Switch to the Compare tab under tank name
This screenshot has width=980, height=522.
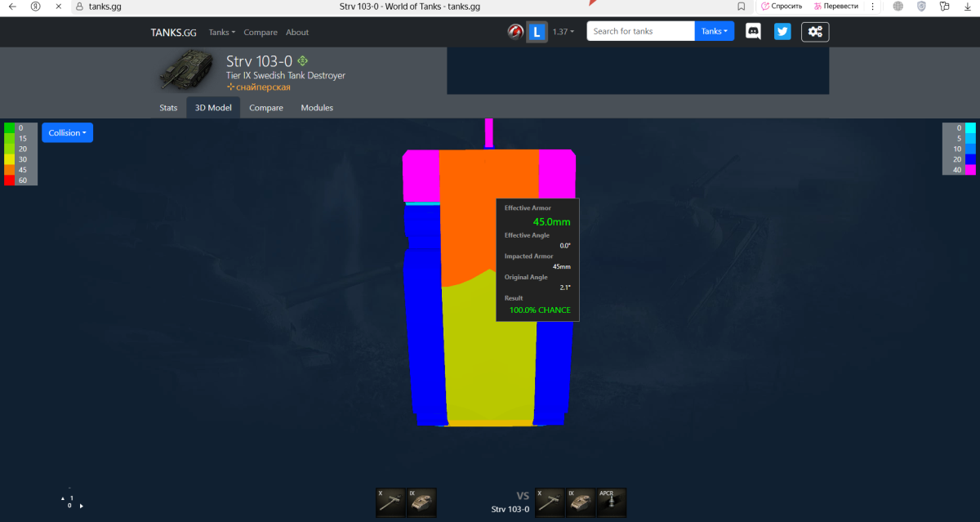(x=266, y=108)
